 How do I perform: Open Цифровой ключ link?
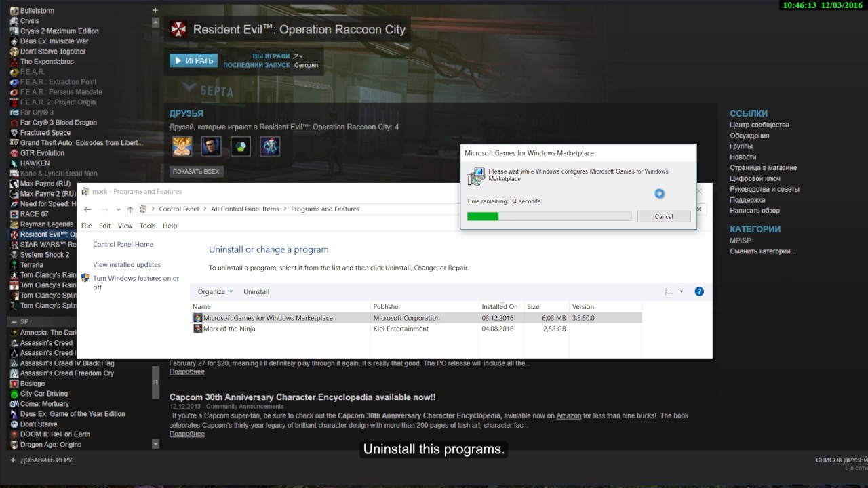(x=755, y=178)
